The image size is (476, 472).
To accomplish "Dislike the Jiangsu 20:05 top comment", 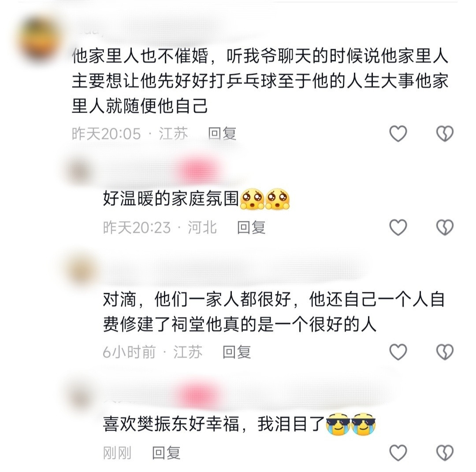I will click(x=445, y=133).
